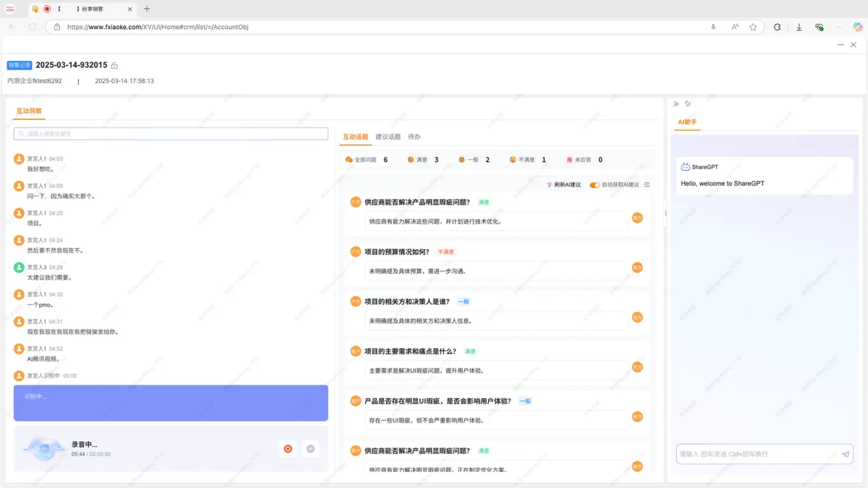Stop the recording with the red record button

[288, 449]
